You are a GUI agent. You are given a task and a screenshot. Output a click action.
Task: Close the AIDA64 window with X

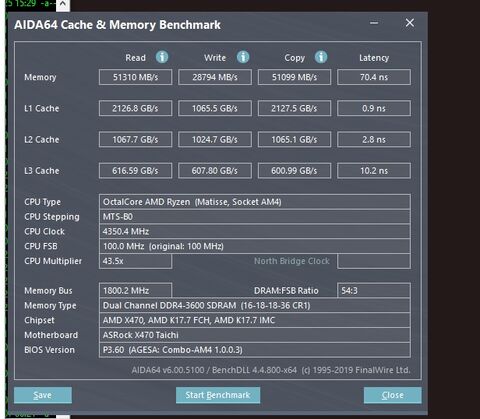[x=410, y=23]
